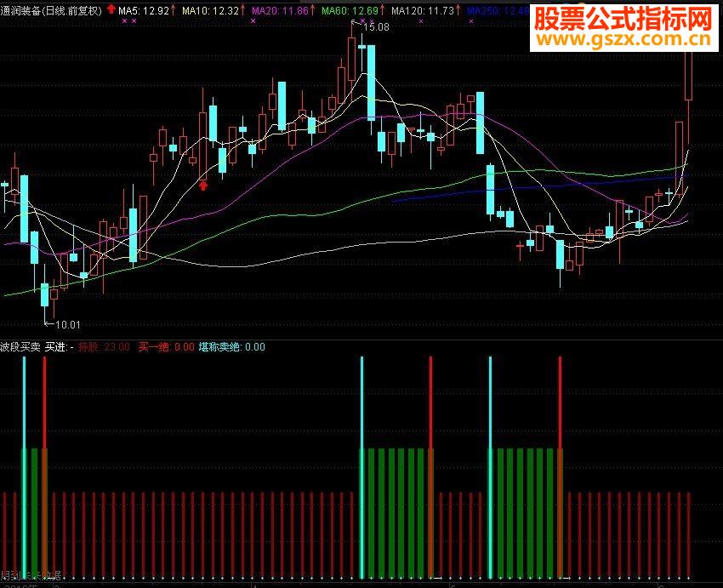Image resolution: width=723 pixels, height=588 pixels.
Task: Click the 通润装备(日线.前复权) chart title
Action: pyautogui.click(x=51, y=10)
